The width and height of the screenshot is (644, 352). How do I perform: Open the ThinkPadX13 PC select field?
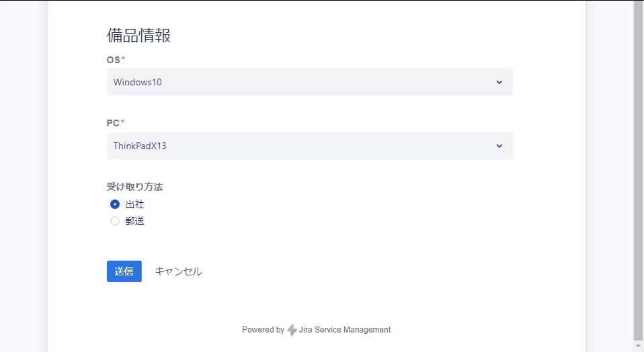pos(310,146)
